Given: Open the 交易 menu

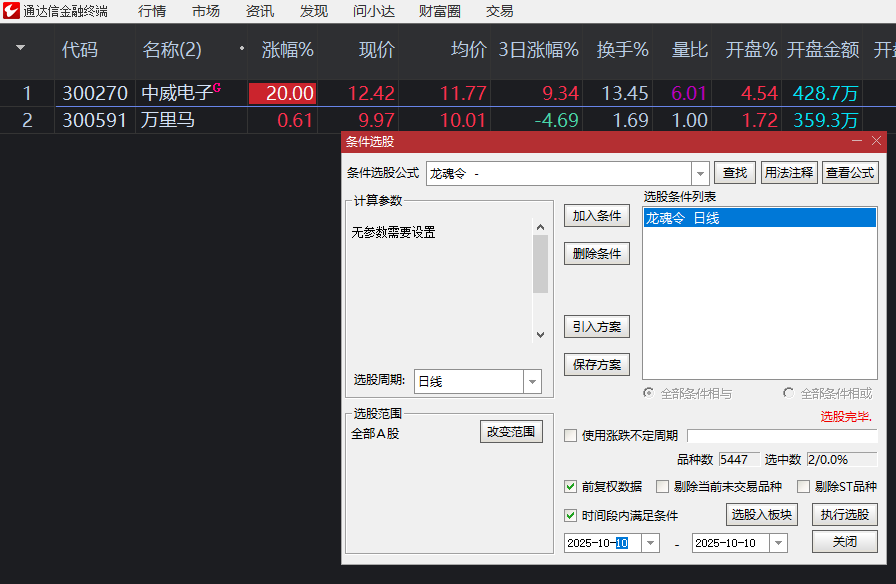Looking at the screenshot, I should click(499, 11).
